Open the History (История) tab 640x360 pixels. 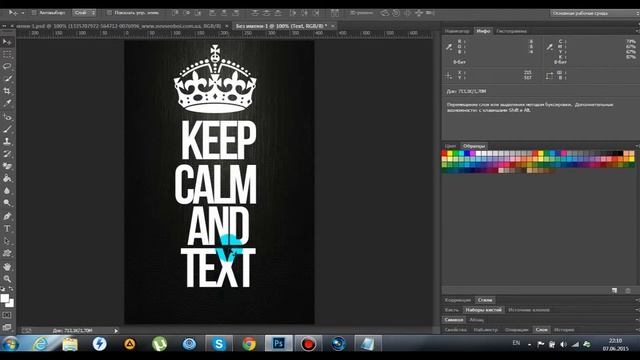point(564,329)
